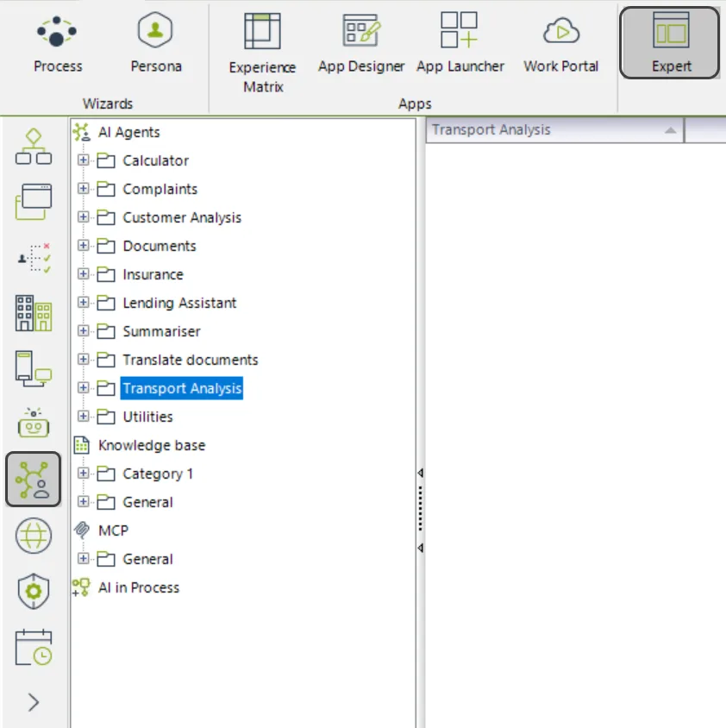The width and height of the screenshot is (726, 728).
Task: Open the Process wizard
Action: click(x=58, y=44)
